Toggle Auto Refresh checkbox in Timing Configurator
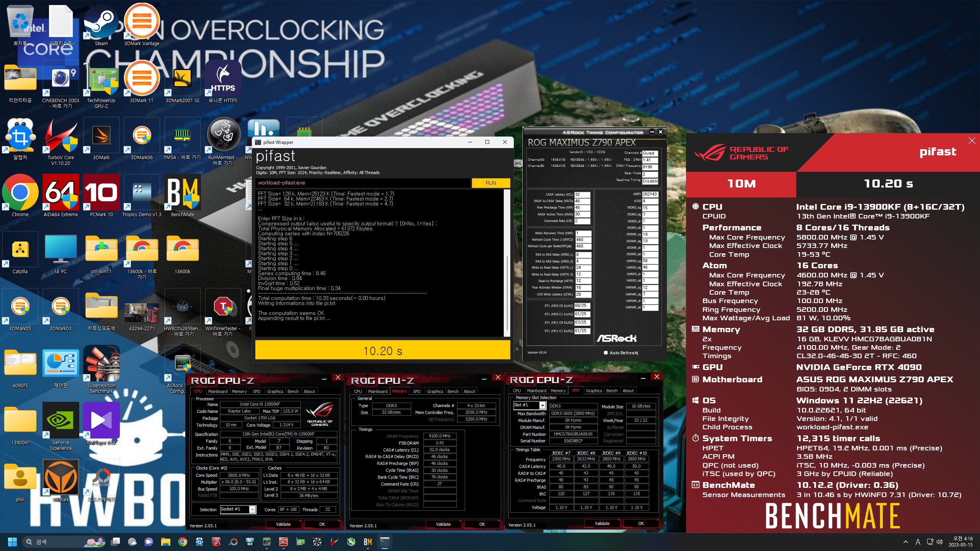Image resolution: width=980 pixels, height=551 pixels. point(606,353)
